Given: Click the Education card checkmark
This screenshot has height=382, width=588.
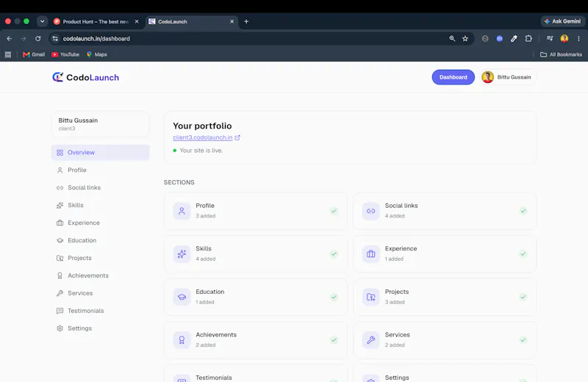Looking at the screenshot, I should tap(334, 298).
